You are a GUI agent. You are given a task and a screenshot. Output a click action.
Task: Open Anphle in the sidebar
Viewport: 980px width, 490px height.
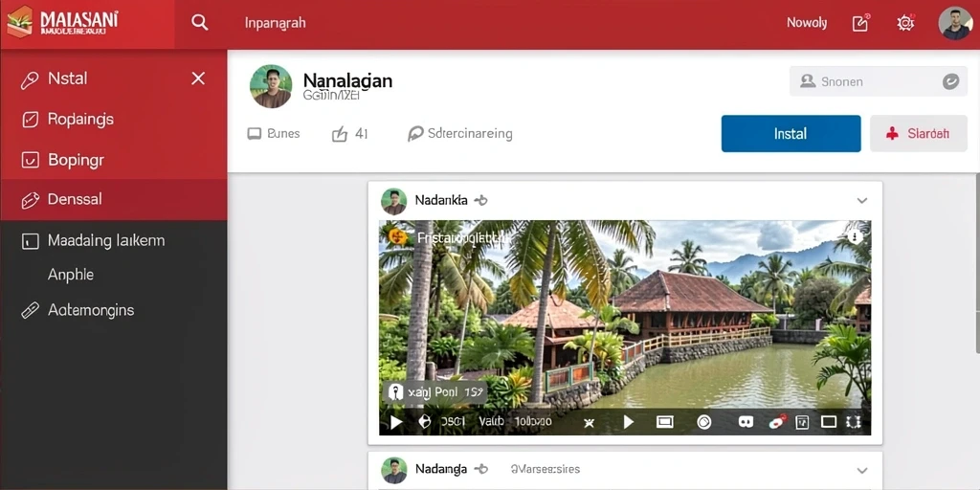(x=71, y=275)
